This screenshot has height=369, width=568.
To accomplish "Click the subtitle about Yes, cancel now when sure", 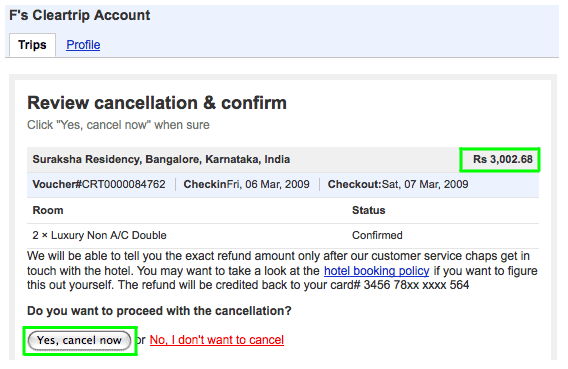I will (118, 125).
